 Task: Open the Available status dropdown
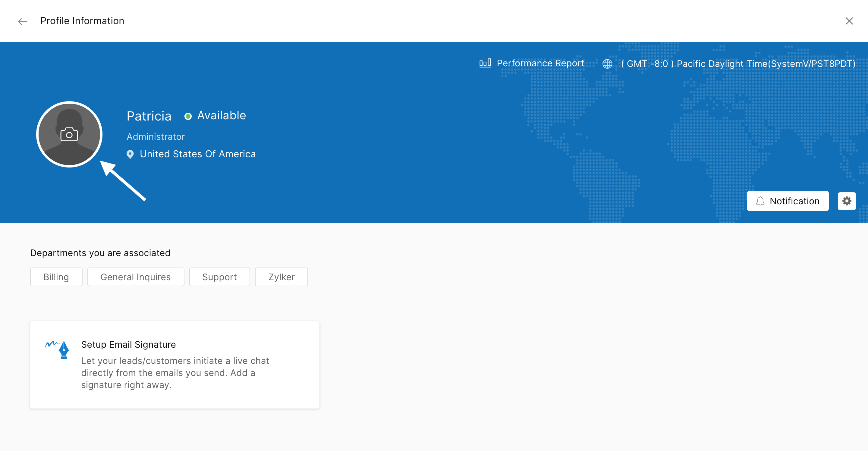[x=222, y=116]
